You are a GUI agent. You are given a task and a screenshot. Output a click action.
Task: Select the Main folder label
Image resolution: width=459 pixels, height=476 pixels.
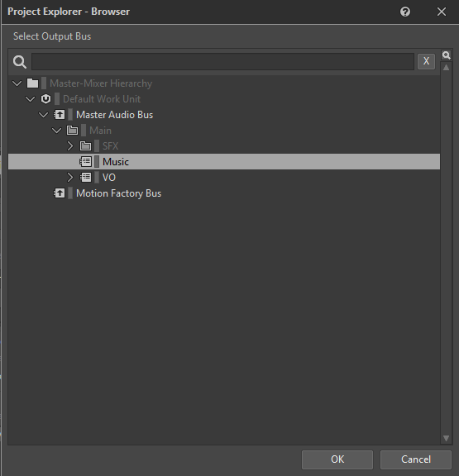coord(100,131)
